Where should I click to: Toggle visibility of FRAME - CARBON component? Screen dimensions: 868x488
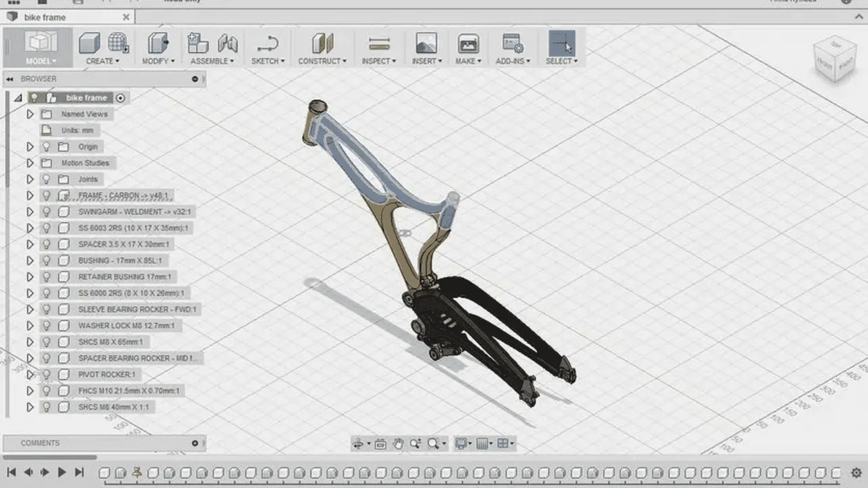(x=47, y=195)
